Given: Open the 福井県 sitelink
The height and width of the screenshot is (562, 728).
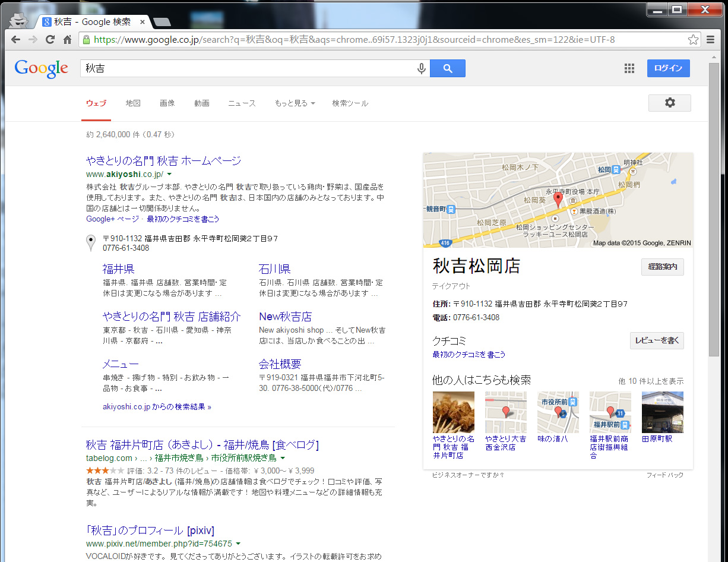Looking at the screenshot, I should click(x=119, y=269).
